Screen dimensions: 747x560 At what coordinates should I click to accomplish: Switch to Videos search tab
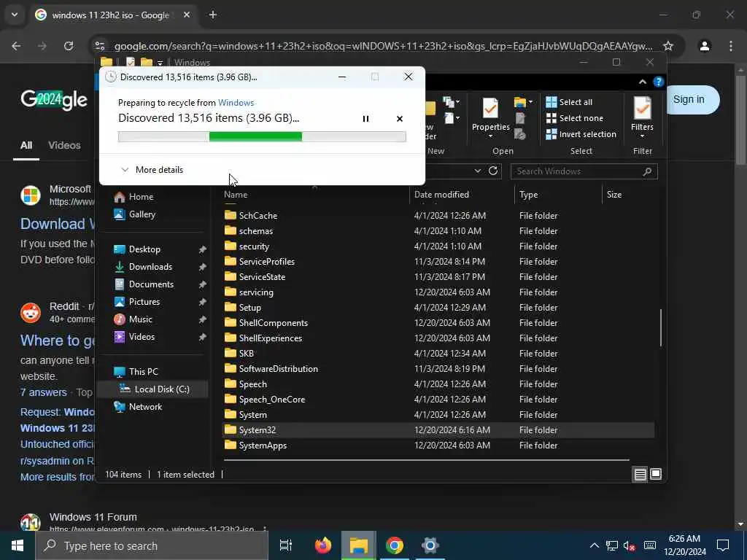pos(64,145)
